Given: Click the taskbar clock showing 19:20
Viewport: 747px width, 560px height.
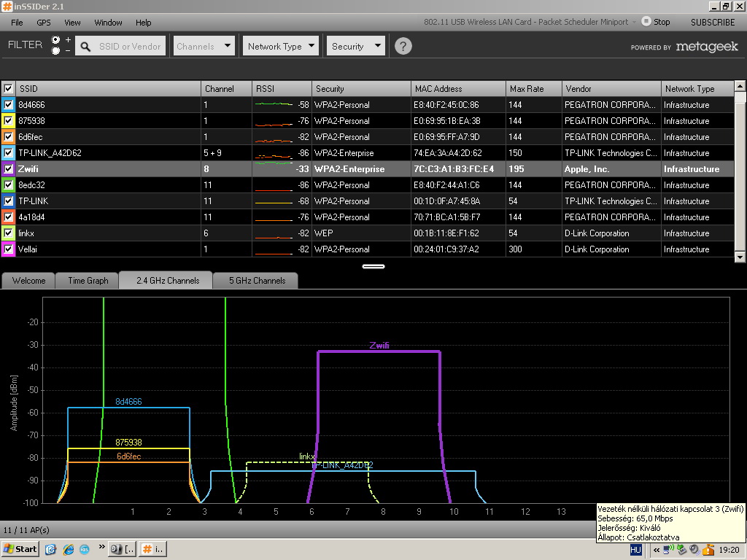Looking at the screenshot, I should [x=729, y=550].
